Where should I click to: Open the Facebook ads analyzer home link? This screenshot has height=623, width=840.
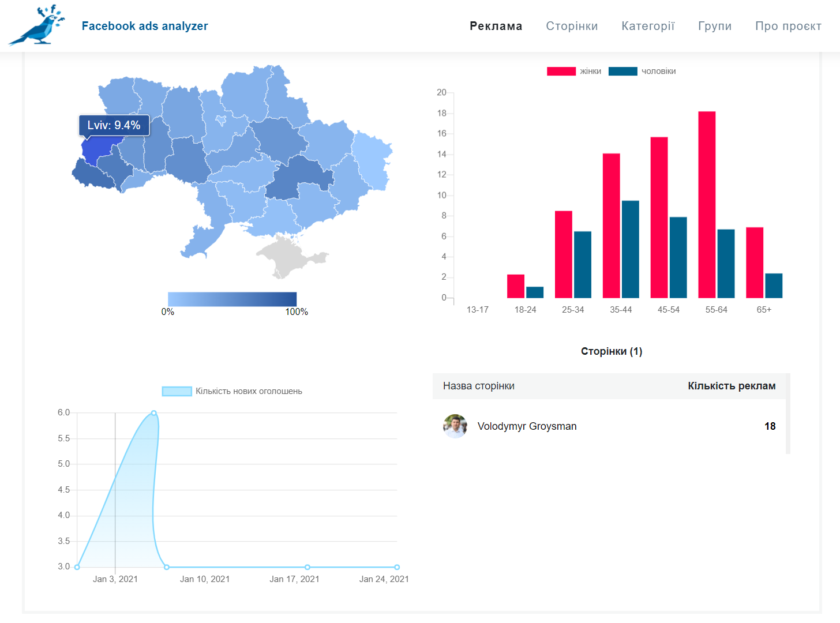[x=145, y=26]
